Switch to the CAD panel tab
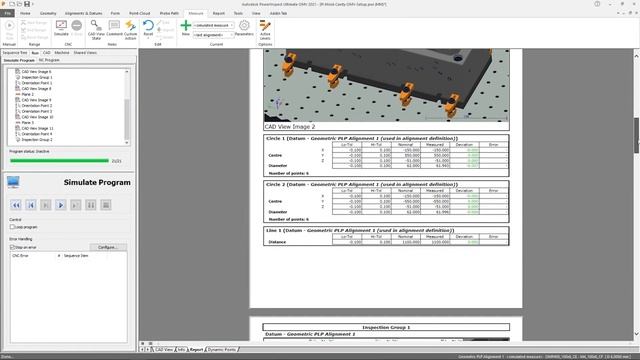The height and width of the screenshot is (360, 640). (x=47, y=53)
